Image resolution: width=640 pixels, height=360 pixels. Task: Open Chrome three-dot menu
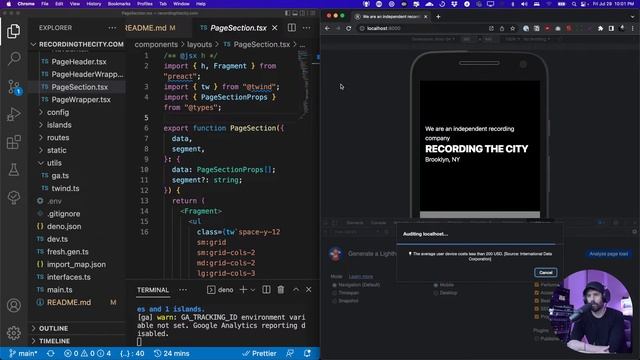[633, 28]
